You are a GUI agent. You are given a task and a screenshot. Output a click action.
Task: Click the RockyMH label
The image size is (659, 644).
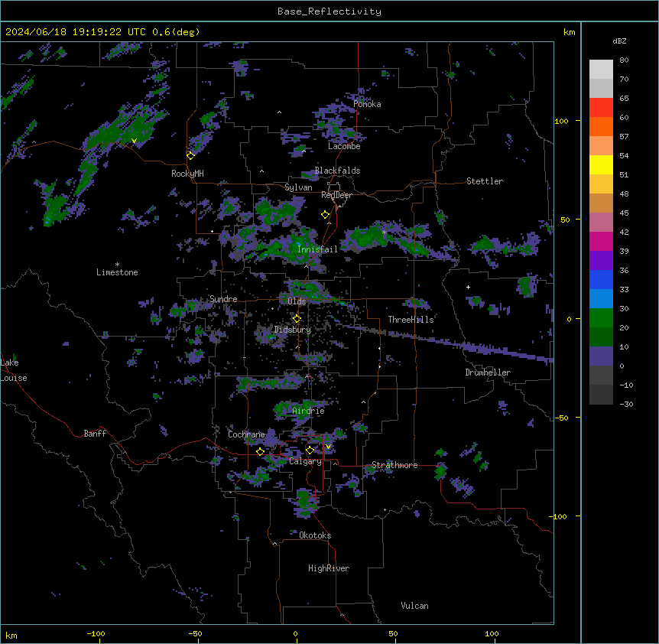187,174
